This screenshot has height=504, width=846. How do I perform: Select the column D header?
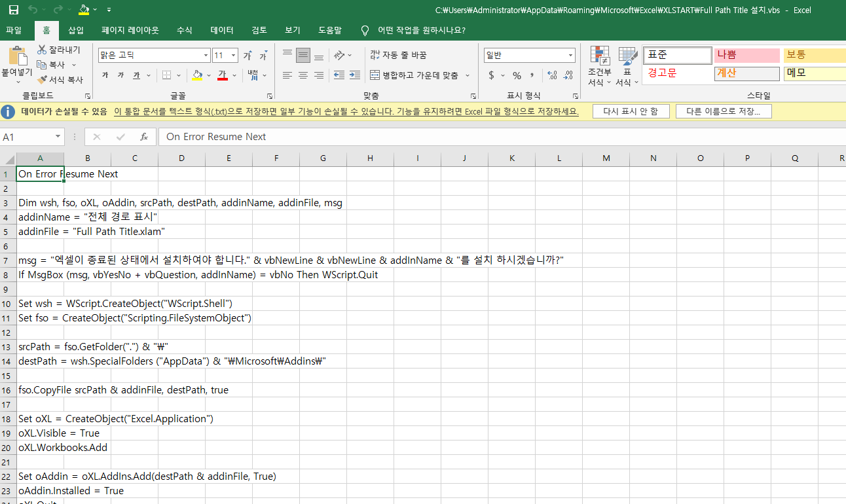click(181, 158)
